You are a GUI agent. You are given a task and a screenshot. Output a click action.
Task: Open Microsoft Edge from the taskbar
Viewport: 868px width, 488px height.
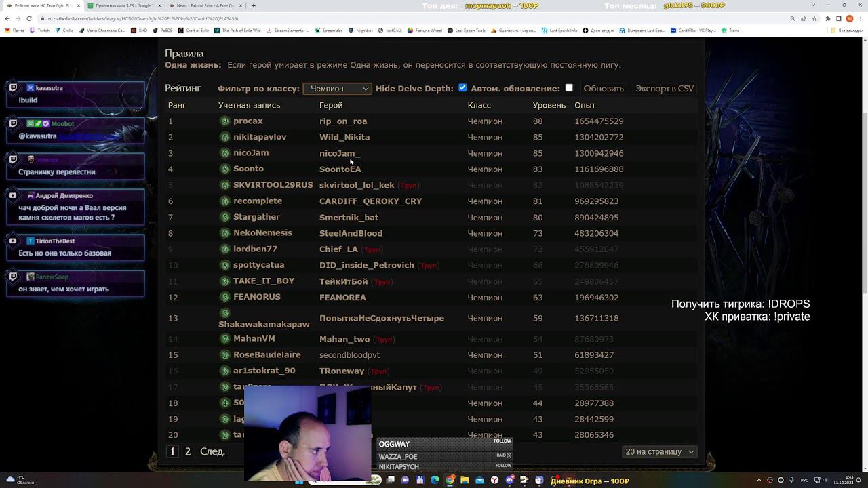[435, 480]
